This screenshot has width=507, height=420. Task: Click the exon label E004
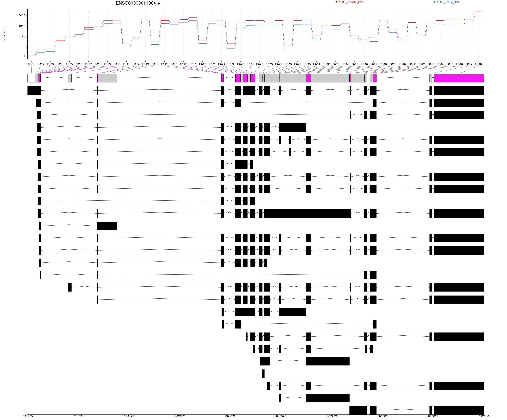60,64
